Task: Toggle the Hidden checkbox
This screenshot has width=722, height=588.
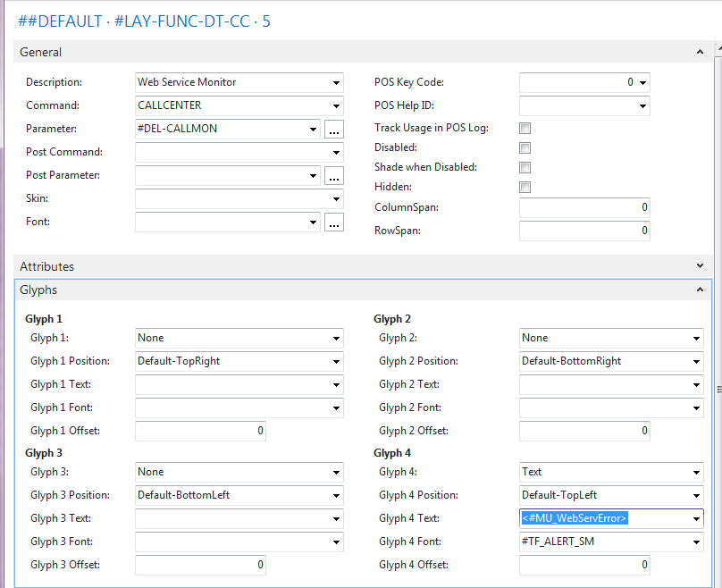Action: pyautogui.click(x=525, y=188)
